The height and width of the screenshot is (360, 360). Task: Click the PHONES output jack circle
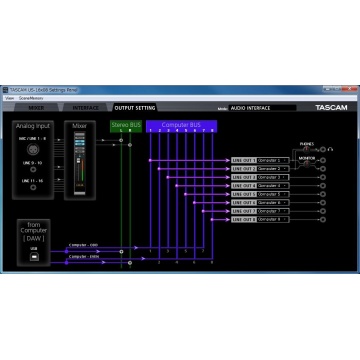coord(323,149)
